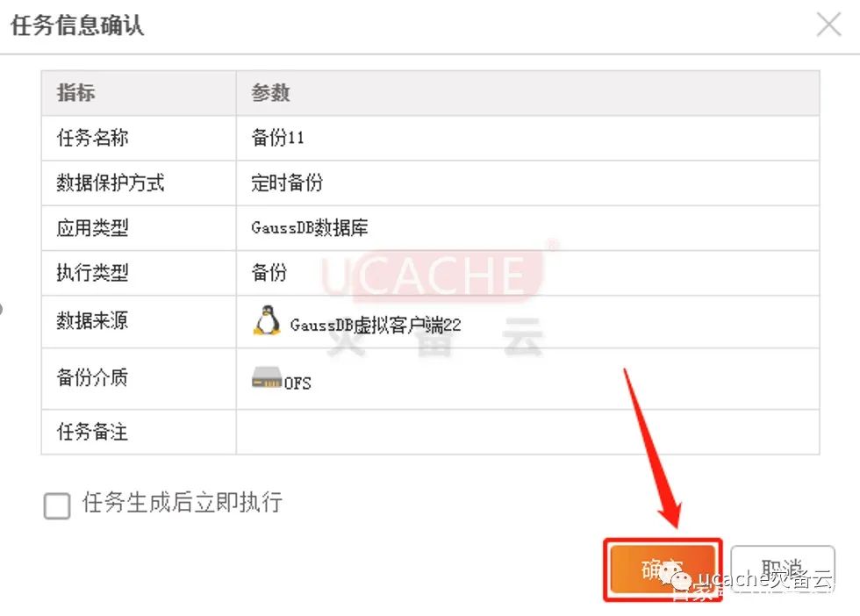Select the 指标 column header
This screenshot has width=860, height=616.
click(x=75, y=92)
